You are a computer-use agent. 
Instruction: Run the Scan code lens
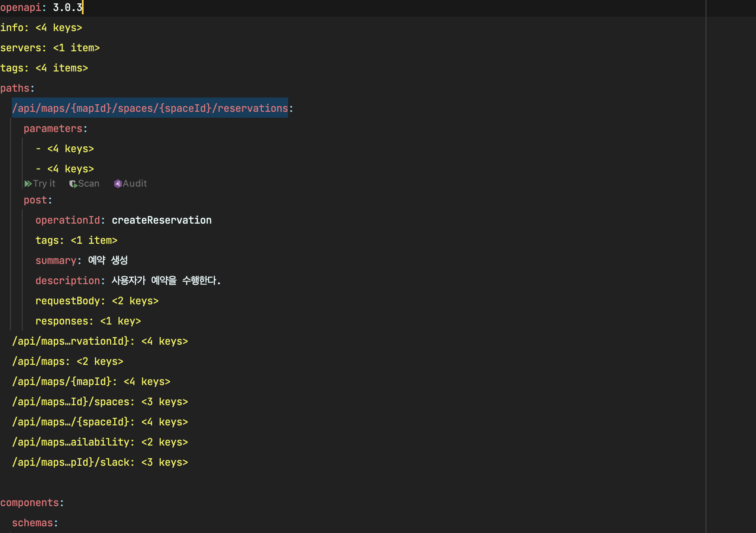[89, 184]
